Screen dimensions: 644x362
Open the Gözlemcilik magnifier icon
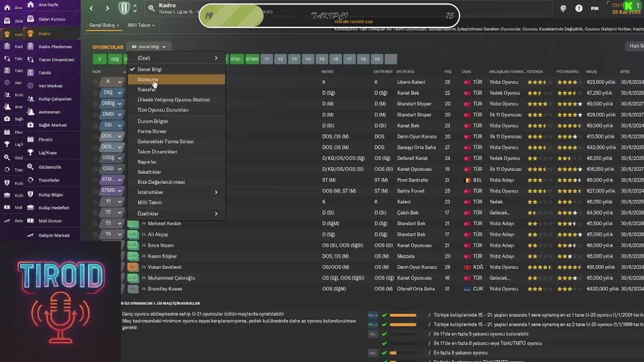[x=30, y=167]
